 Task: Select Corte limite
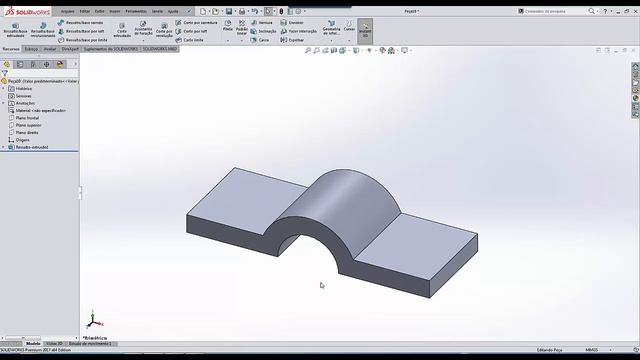tap(189, 40)
